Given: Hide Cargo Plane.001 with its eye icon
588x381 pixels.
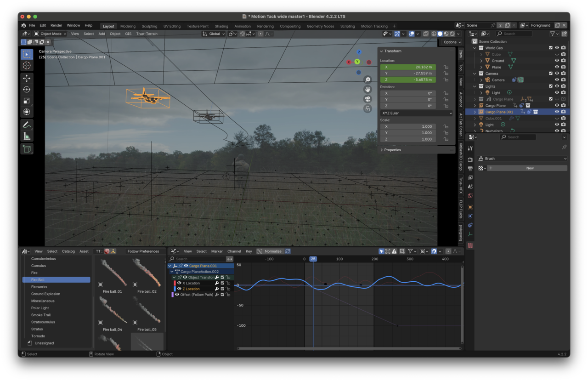Looking at the screenshot, I should point(556,111).
